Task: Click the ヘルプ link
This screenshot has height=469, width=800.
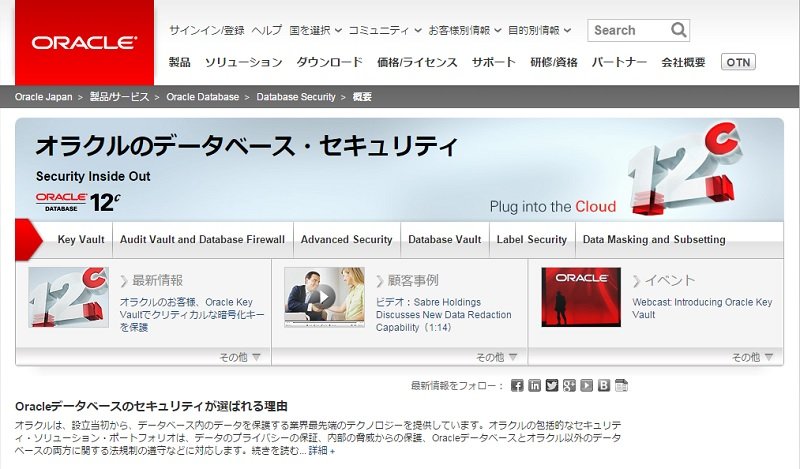Action: click(267, 30)
